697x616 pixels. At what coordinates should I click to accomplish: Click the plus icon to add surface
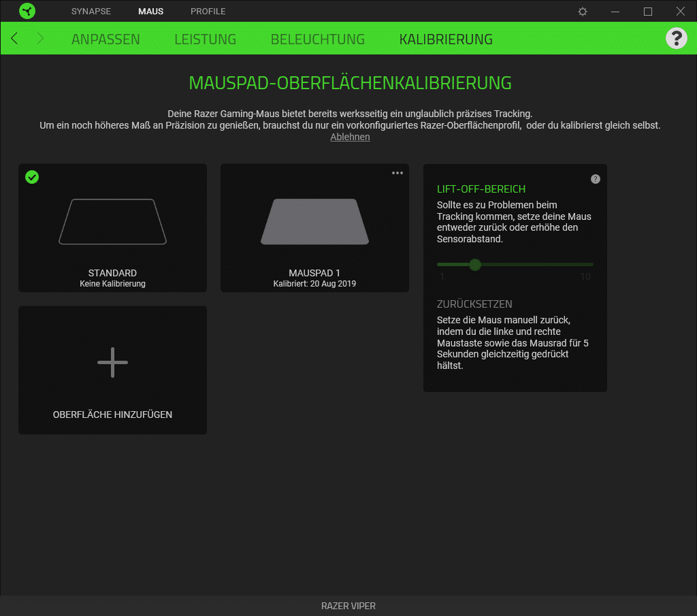[x=112, y=363]
